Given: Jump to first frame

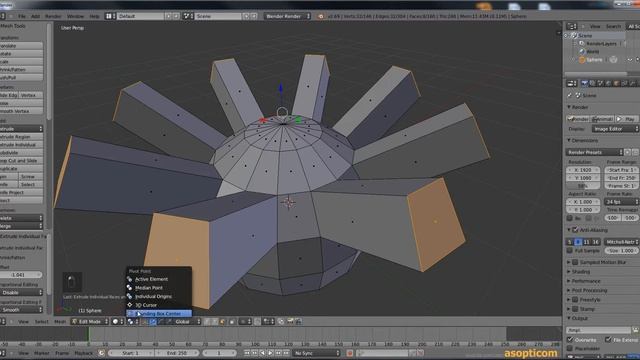Looking at the screenshot, I should [247, 353].
